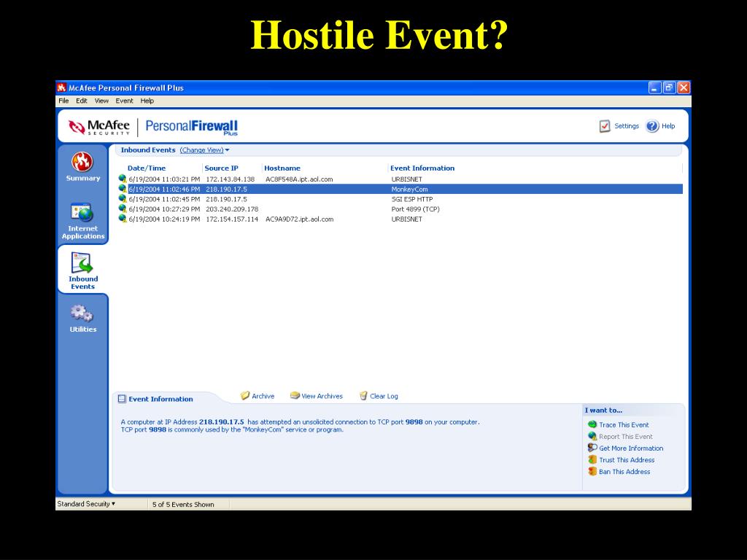Click the Get More Information link
Image resolution: width=747 pixels, height=560 pixels.
pyautogui.click(x=631, y=448)
